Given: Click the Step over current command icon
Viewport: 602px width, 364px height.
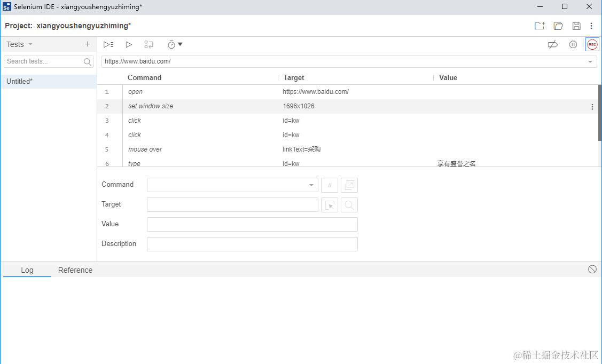Looking at the screenshot, I should tap(148, 44).
